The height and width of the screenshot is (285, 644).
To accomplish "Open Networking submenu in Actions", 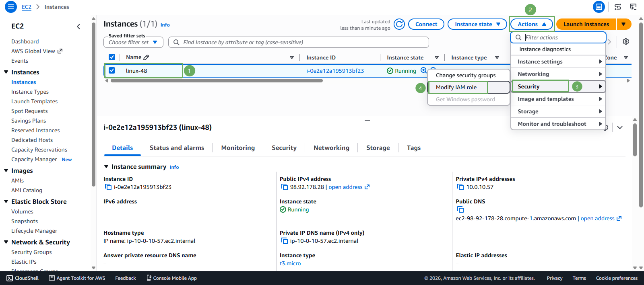I will 558,74.
